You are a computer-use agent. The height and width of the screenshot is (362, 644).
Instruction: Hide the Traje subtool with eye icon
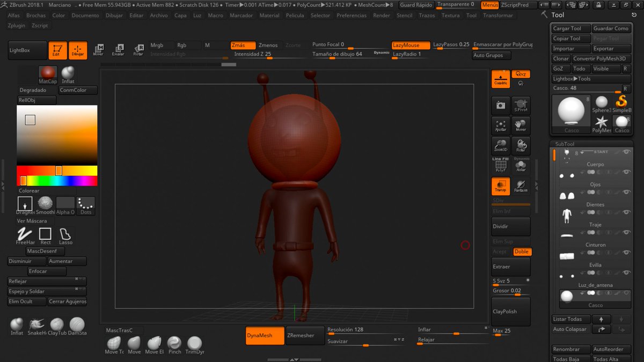tap(626, 212)
